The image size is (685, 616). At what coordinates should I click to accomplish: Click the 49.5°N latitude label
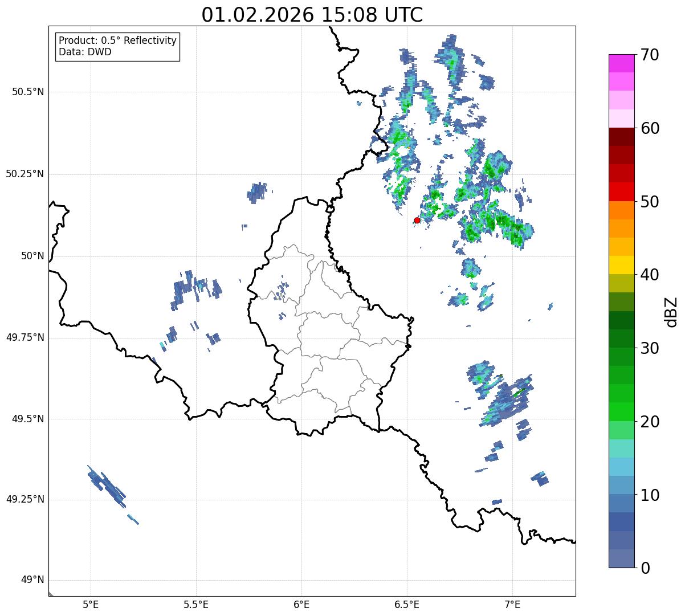(28, 419)
